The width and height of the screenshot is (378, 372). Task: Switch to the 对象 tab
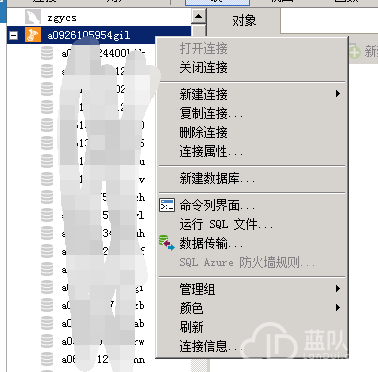(244, 21)
